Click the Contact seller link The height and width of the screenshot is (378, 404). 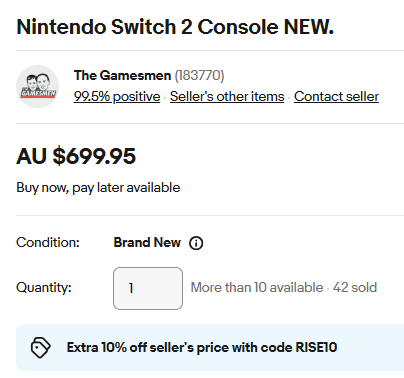[336, 96]
